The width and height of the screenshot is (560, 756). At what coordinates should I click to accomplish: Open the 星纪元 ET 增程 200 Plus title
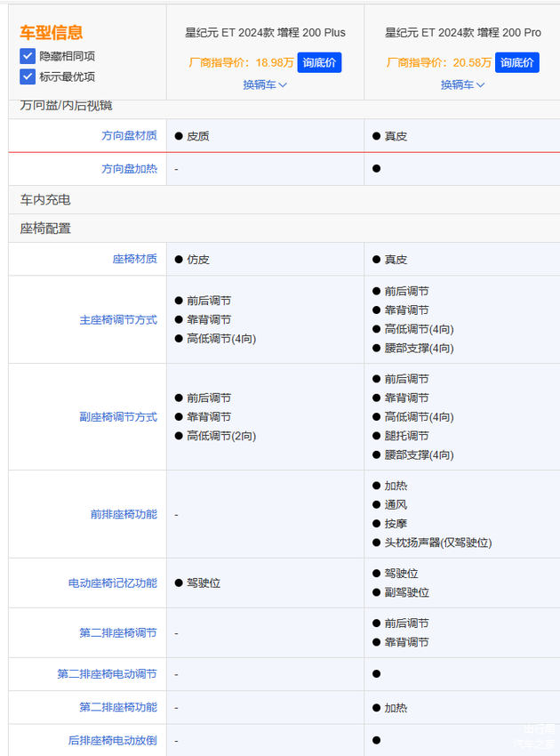[265, 33]
